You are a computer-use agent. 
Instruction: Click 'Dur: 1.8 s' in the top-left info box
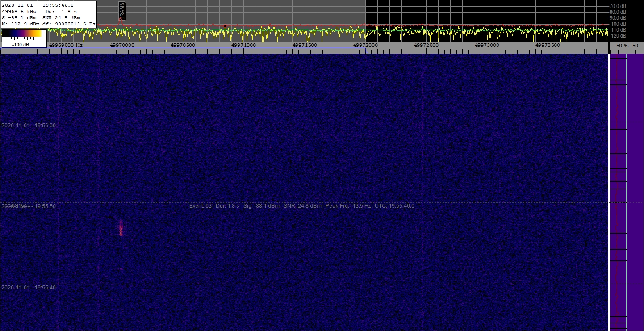(x=62, y=11)
